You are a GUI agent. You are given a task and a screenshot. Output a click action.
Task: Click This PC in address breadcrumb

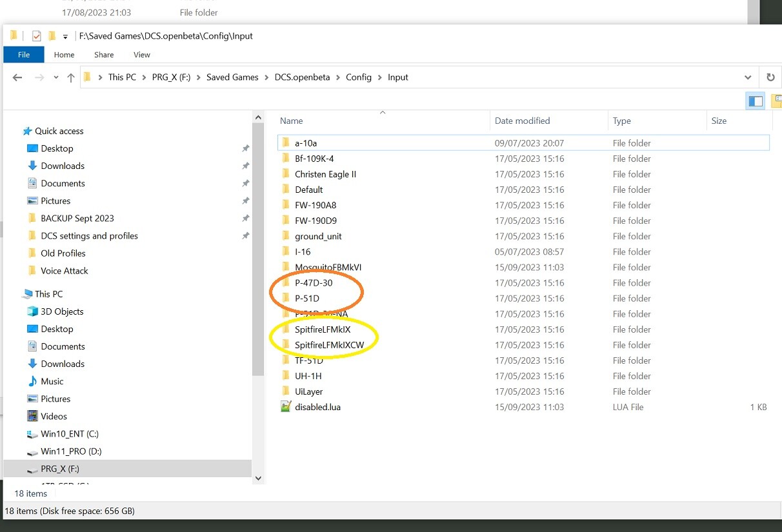122,77
